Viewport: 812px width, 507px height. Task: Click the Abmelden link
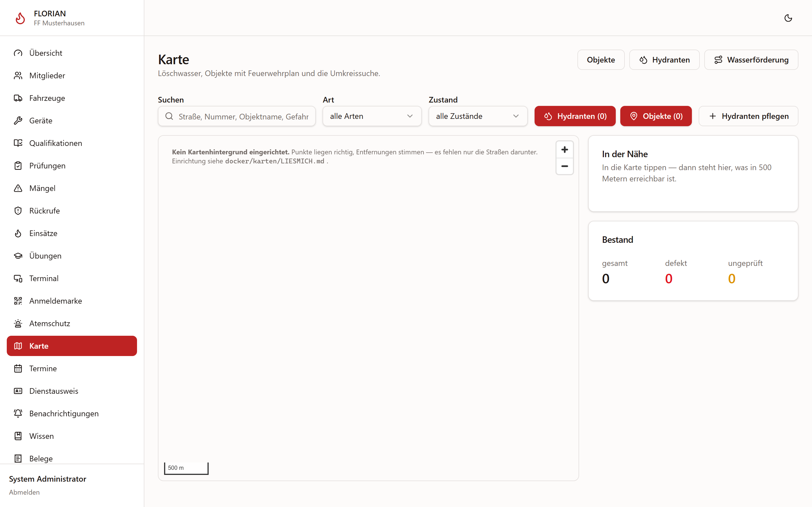pyautogui.click(x=24, y=492)
